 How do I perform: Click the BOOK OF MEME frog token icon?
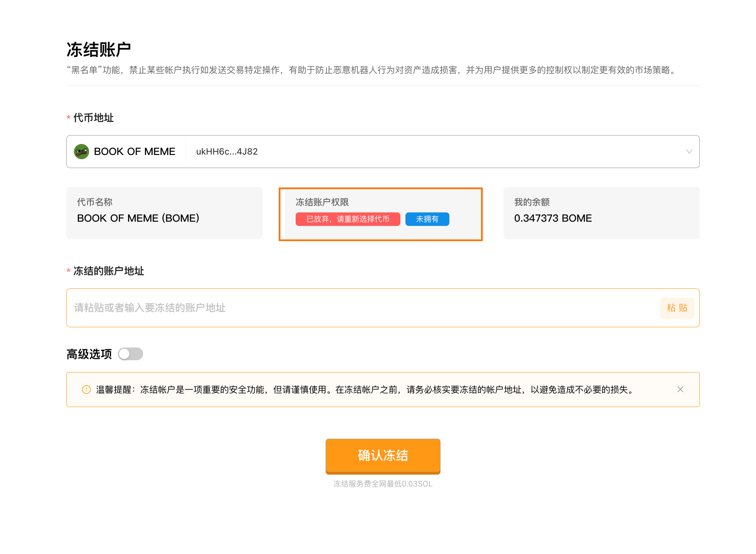point(82,152)
